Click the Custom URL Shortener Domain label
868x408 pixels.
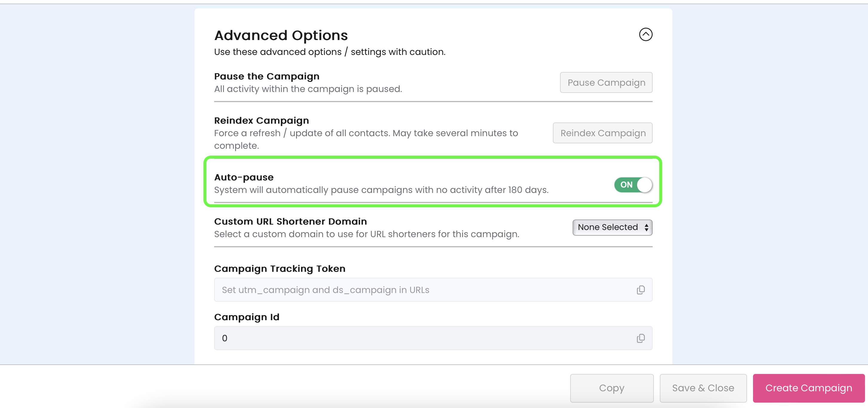pyautogui.click(x=290, y=221)
